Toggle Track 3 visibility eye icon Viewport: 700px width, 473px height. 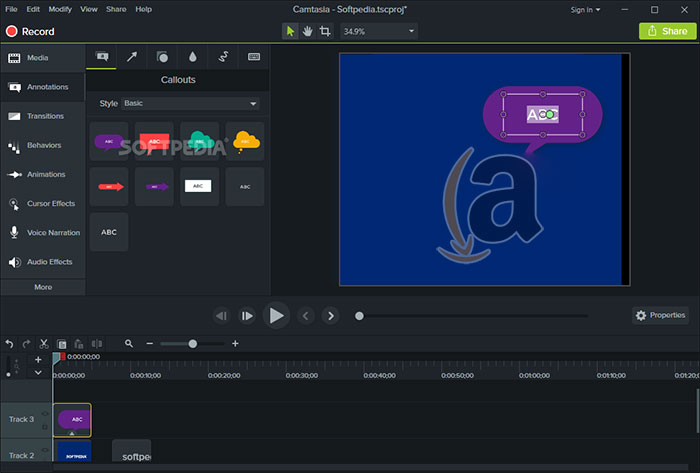click(45, 414)
